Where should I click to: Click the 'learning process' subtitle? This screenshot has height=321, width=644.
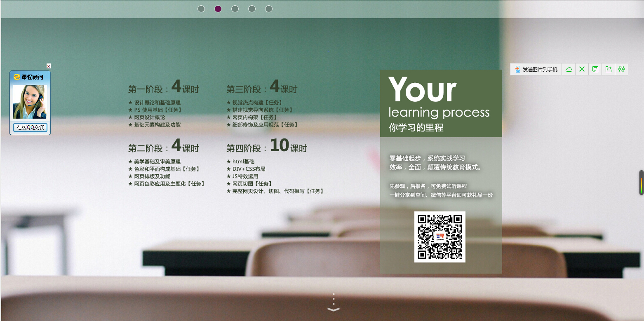pos(439,112)
